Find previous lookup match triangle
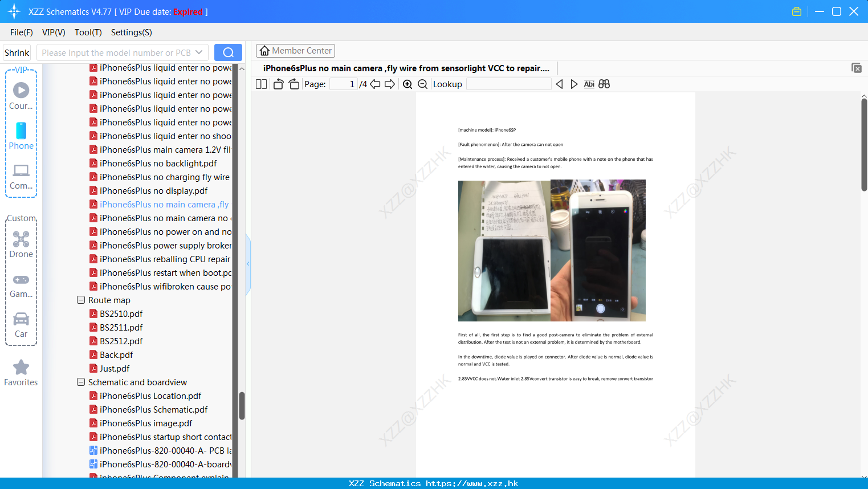Viewport: 868px width, 489px height. tap(559, 84)
